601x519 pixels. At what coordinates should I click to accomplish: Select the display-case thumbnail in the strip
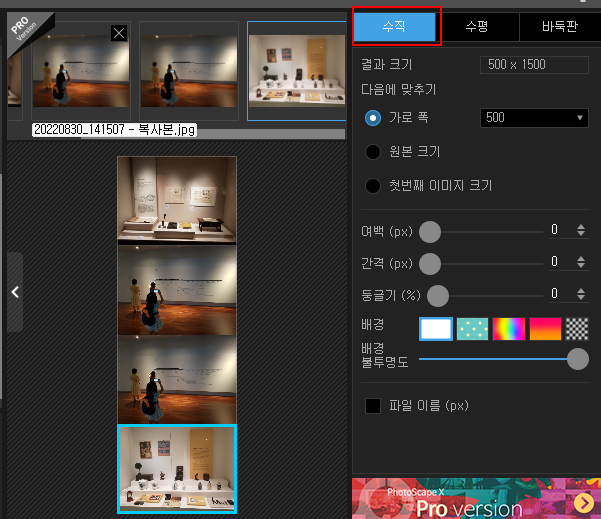pyautogui.click(x=297, y=71)
